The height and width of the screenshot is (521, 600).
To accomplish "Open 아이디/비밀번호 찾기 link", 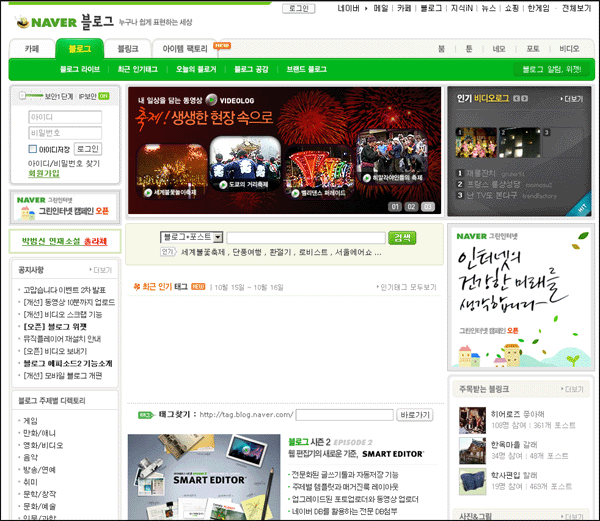I will tap(64, 163).
